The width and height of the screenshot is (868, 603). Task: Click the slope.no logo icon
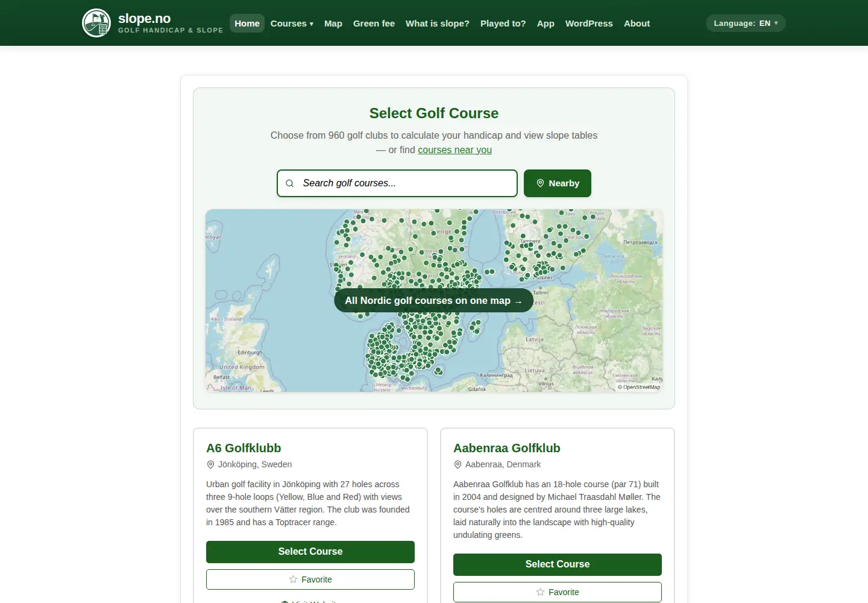96,23
